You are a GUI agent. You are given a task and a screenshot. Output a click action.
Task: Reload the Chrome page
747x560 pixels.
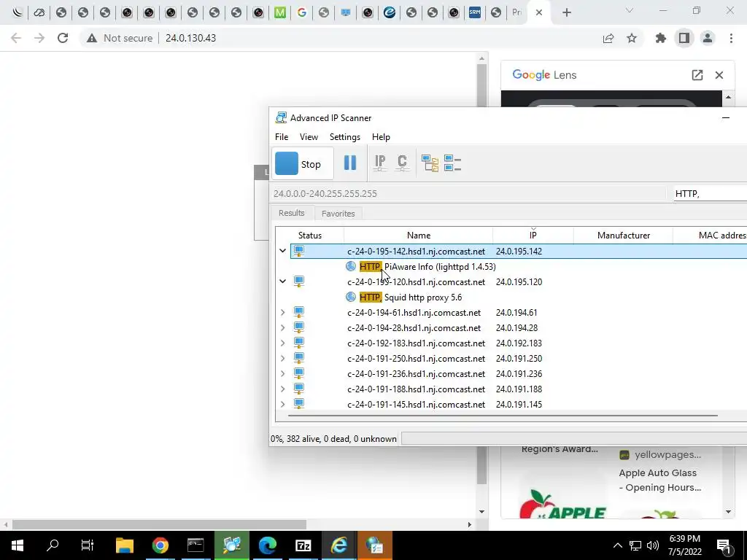[x=63, y=38]
